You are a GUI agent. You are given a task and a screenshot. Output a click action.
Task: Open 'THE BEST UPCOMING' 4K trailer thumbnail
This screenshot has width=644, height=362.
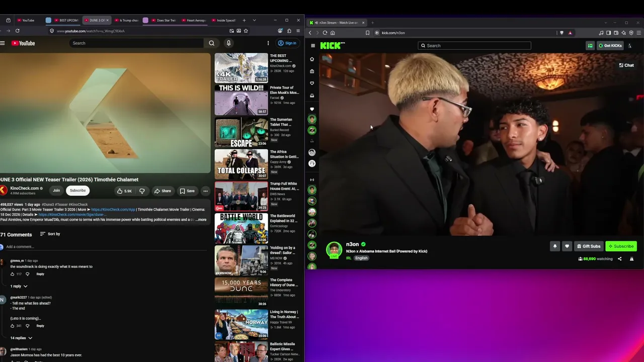[x=242, y=68]
